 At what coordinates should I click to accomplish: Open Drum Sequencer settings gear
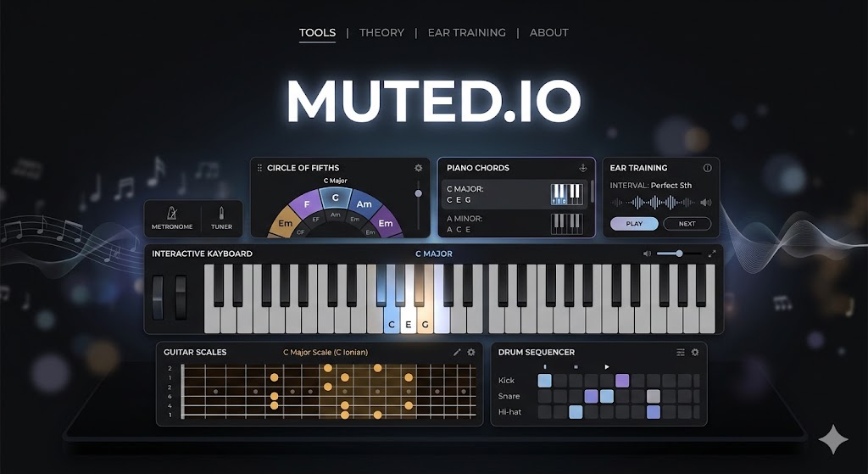695,352
